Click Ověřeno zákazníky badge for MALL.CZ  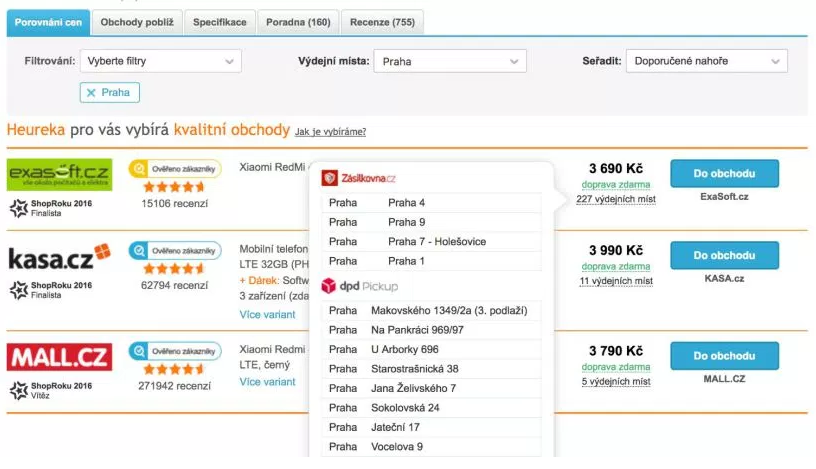[x=175, y=351]
